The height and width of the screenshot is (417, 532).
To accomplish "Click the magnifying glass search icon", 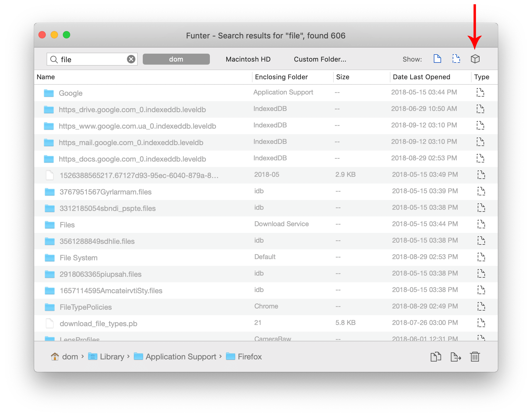I will click(x=54, y=59).
